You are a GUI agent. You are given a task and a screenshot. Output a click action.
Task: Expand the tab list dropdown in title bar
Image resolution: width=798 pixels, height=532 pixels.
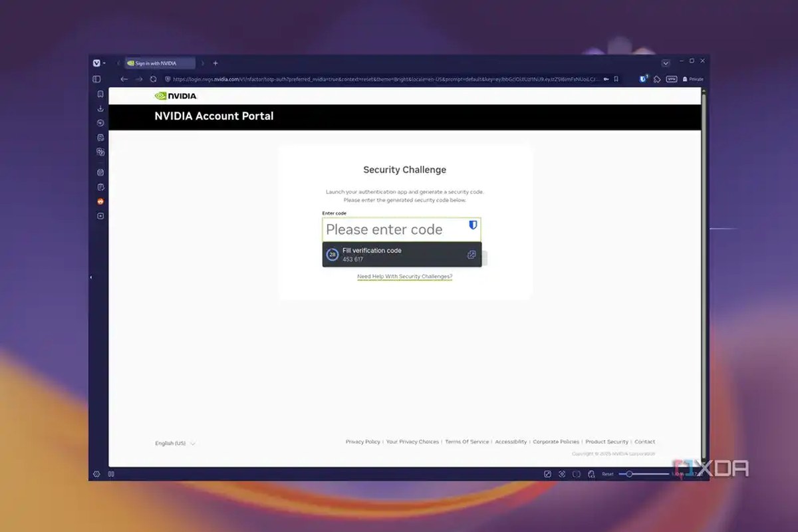[x=666, y=63]
